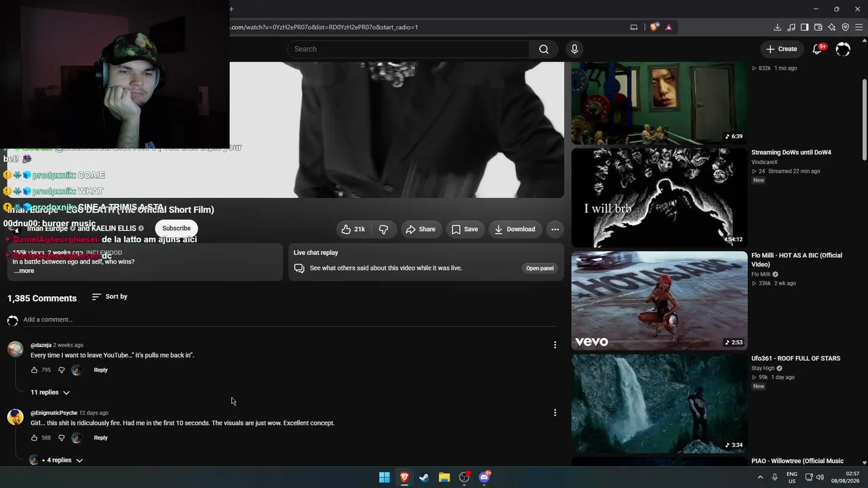This screenshot has height=488, width=868.
Task: Show hidden system tray icons
Action: point(760,477)
